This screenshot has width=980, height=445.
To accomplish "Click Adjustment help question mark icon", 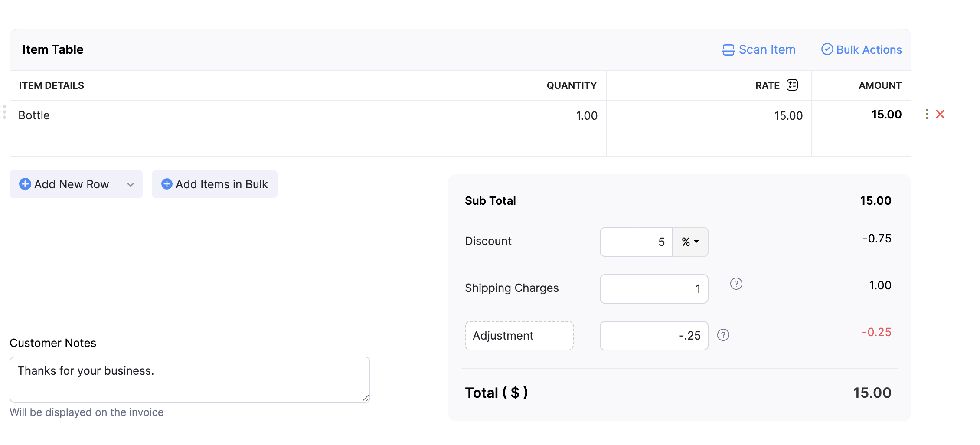I will click(x=723, y=335).
